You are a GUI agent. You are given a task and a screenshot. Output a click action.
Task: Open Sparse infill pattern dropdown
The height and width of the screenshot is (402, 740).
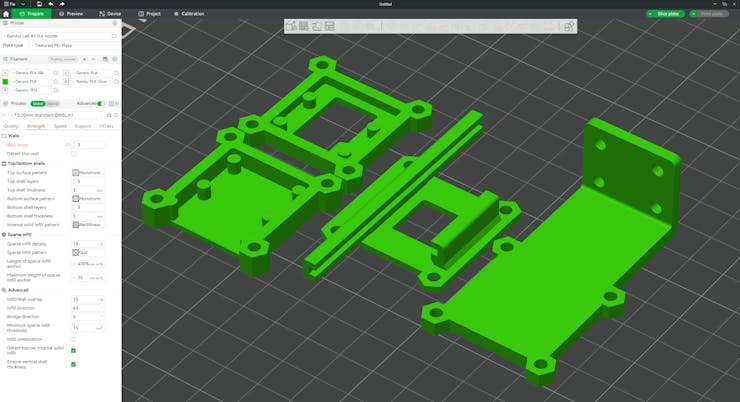click(88, 252)
